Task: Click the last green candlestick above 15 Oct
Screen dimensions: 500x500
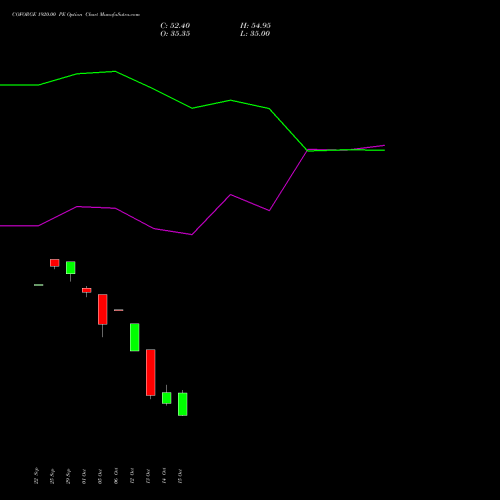Action: [183, 404]
